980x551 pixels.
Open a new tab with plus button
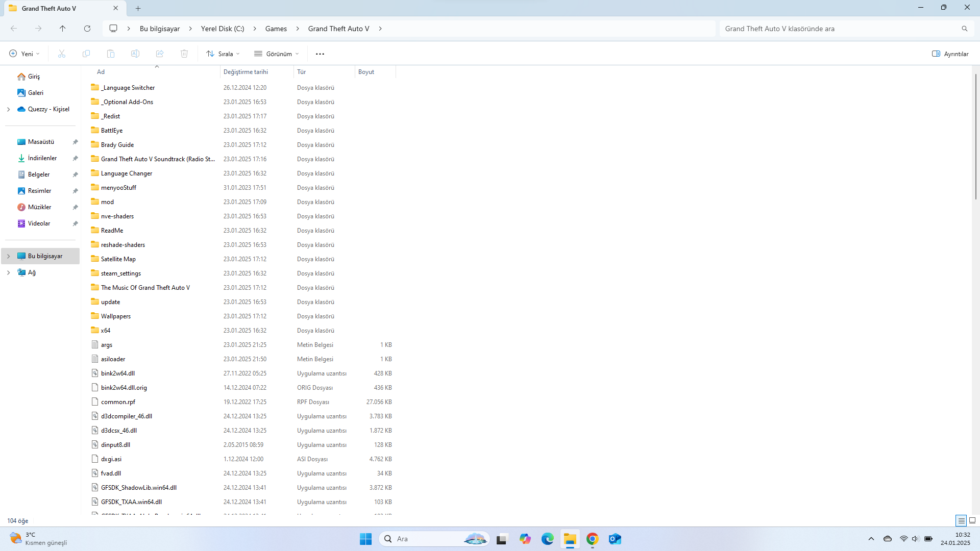[138, 8]
